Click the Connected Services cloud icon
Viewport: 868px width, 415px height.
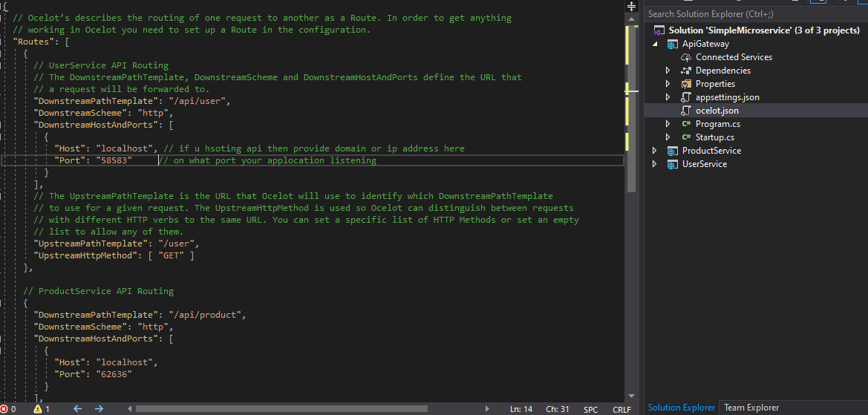[687, 57]
